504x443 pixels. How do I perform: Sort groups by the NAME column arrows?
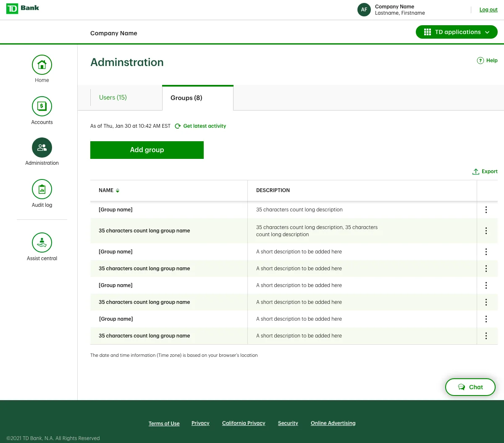click(118, 190)
